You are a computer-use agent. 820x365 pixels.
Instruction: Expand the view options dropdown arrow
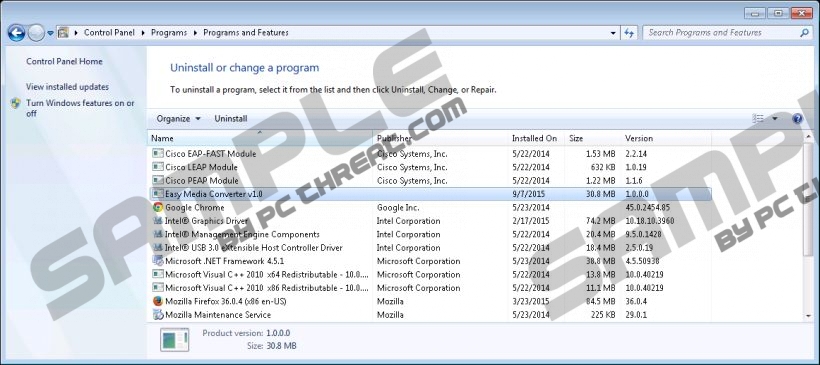[775, 119]
